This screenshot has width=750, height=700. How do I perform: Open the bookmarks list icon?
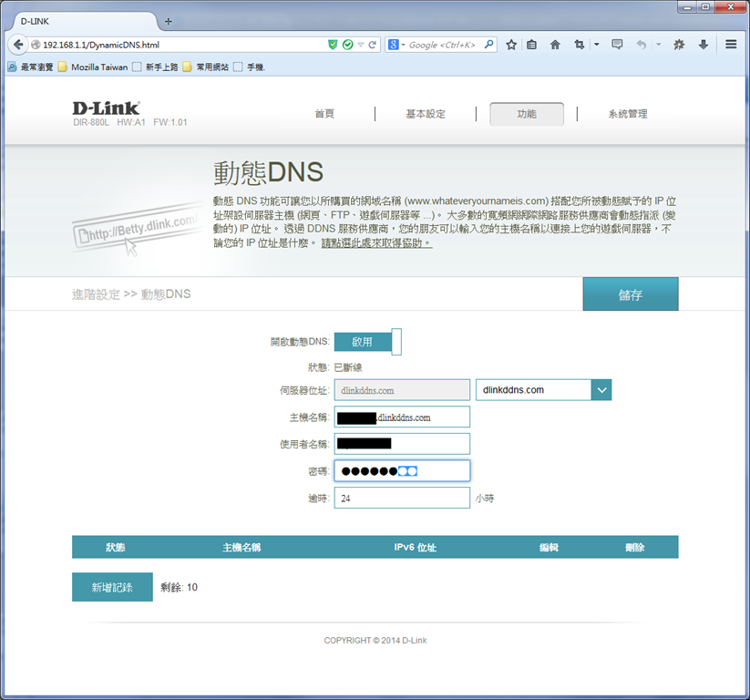pos(531,45)
